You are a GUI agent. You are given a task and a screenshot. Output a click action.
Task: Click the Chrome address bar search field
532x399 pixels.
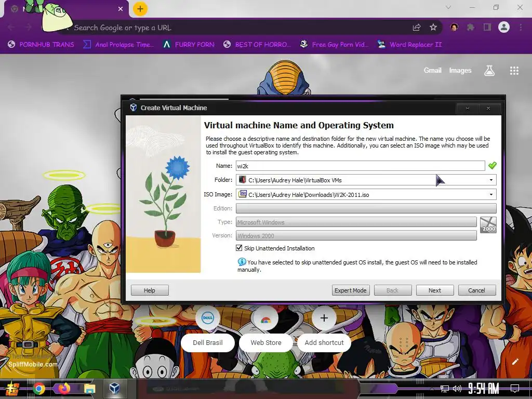[237, 28]
